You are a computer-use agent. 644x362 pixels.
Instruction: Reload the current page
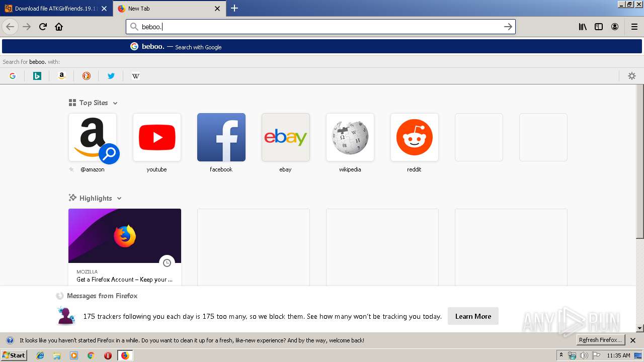click(x=43, y=27)
